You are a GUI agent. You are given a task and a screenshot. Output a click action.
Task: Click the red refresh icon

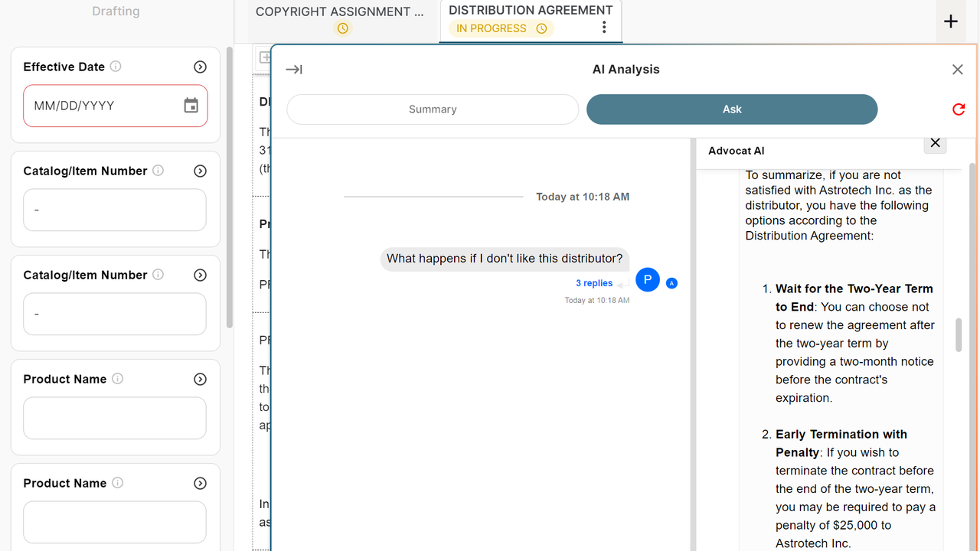tap(959, 109)
